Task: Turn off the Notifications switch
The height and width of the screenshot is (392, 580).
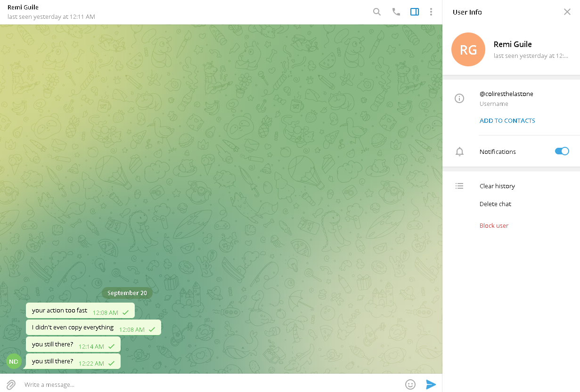Action: (x=562, y=151)
